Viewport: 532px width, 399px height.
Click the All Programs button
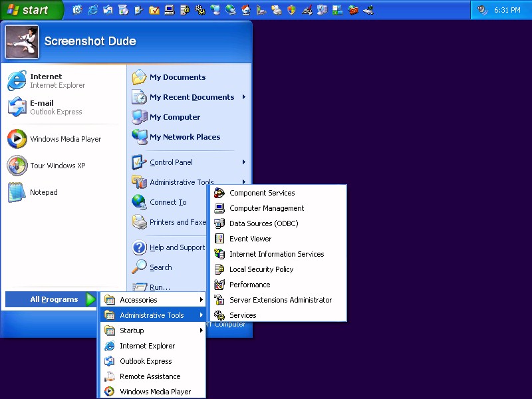click(53, 299)
